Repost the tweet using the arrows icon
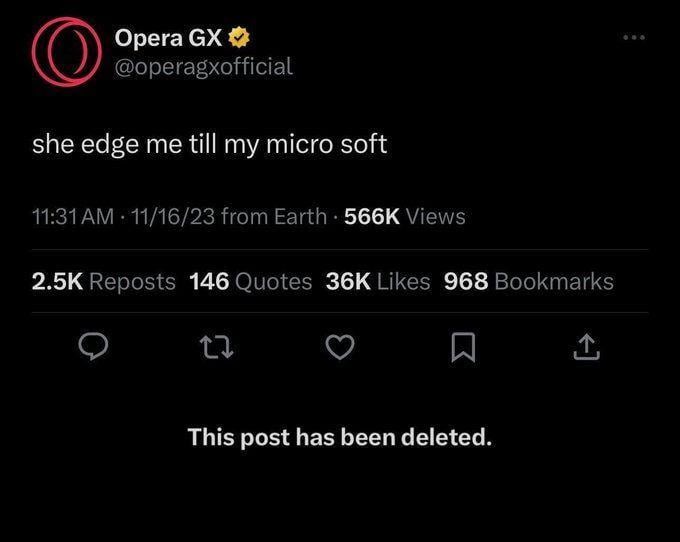Viewport: 680px width, 542px height. pyautogui.click(x=217, y=347)
